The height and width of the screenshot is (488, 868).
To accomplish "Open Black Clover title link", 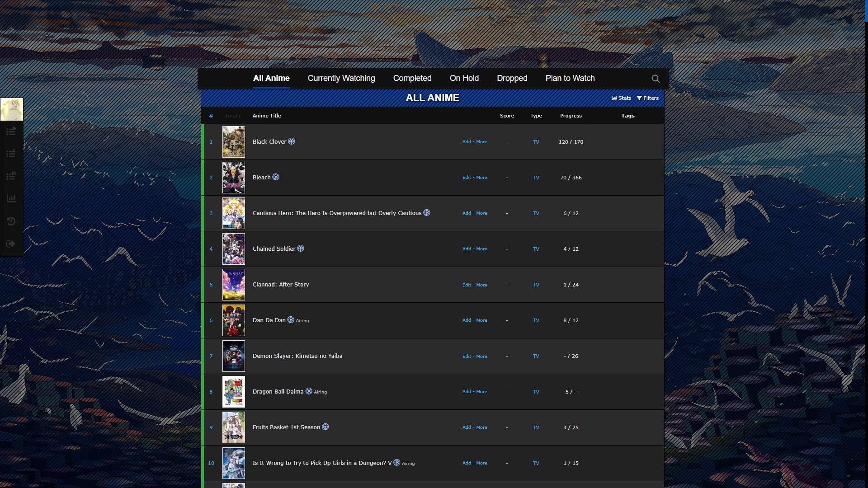I will [x=269, y=142].
